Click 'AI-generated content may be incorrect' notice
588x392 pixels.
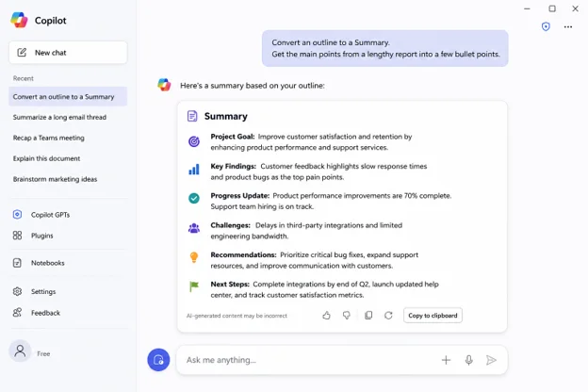(237, 316)
